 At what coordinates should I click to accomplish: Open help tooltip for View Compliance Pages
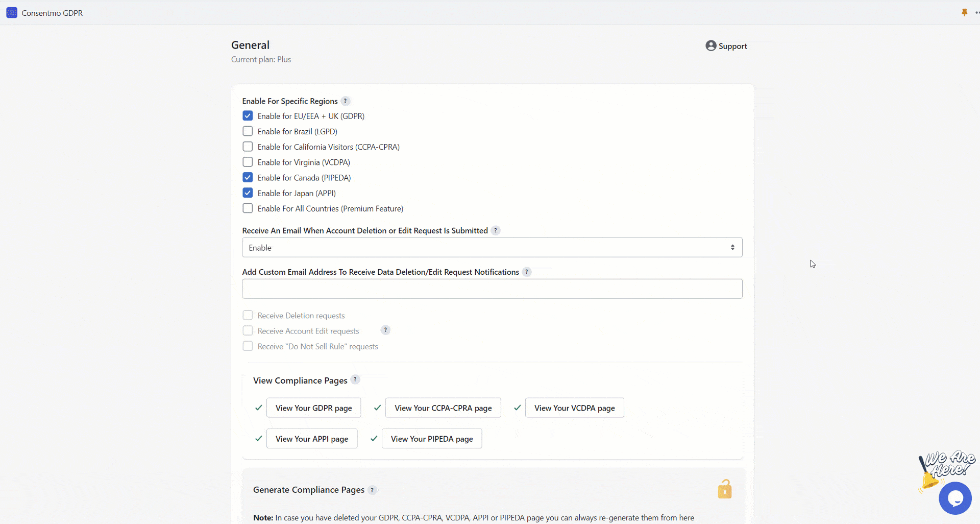click(x=355, y=379)
